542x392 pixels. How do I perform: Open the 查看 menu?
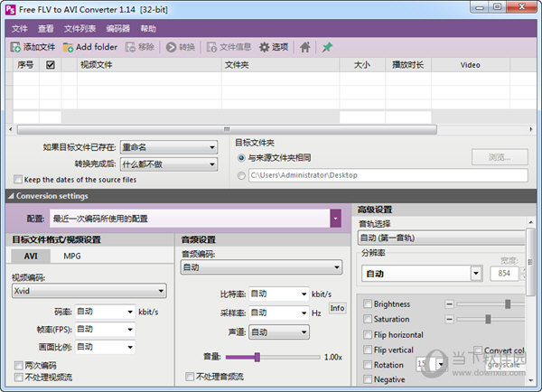tap(46, 29)
